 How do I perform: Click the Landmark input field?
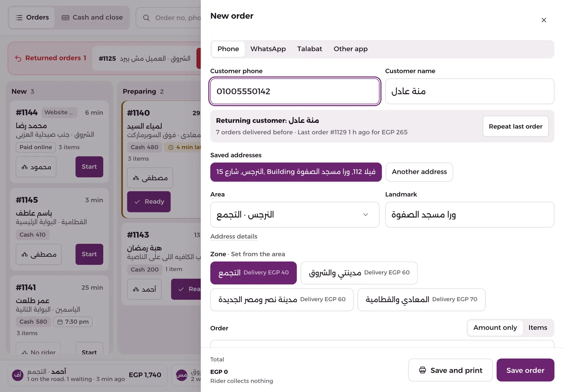[x=470, y=215]
